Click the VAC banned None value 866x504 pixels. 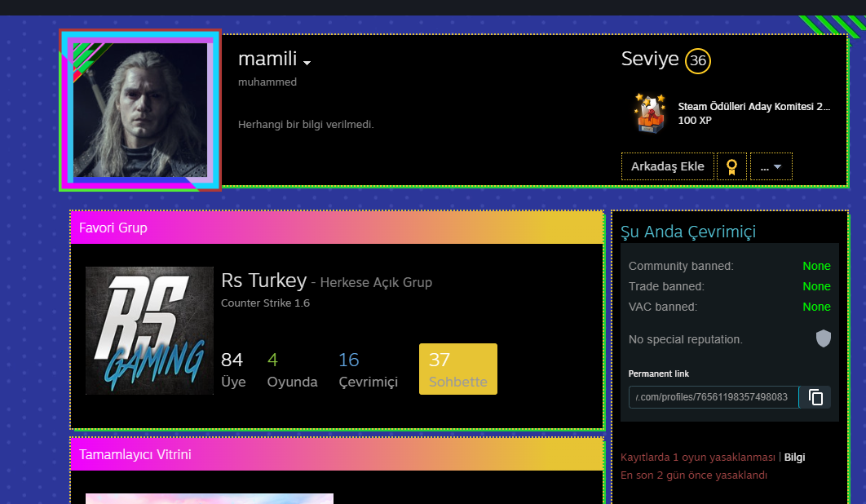pos(816,307)
